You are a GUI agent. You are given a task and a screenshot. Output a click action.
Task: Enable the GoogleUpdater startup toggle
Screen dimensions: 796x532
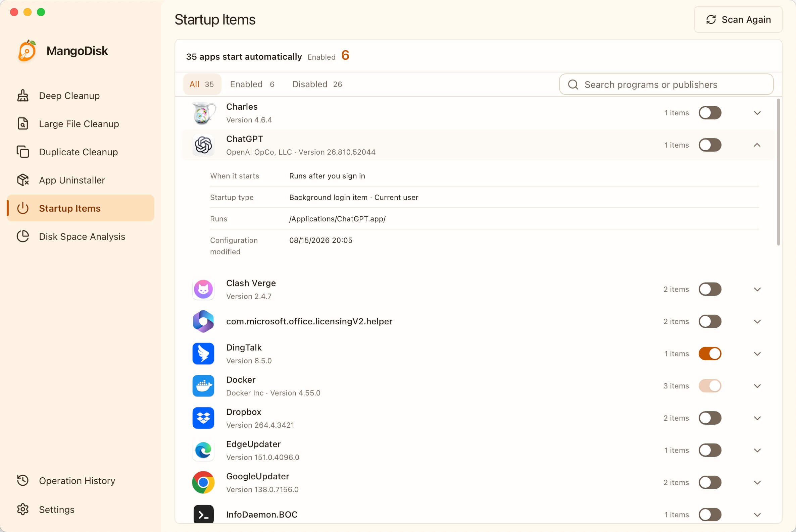point(710,482)
